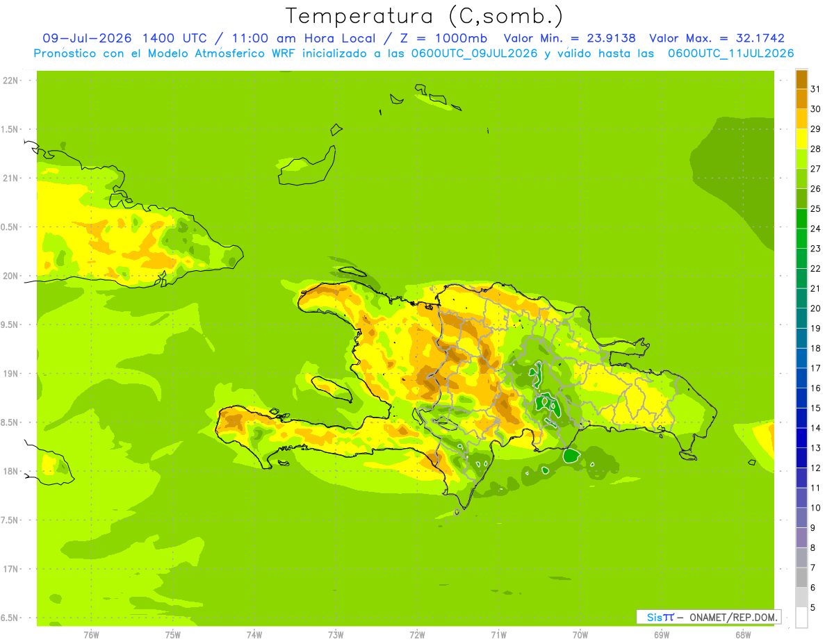This screenshot has height=644, width=834.
Task: Click the latitude label "22N"
Action: click(10, 80)
